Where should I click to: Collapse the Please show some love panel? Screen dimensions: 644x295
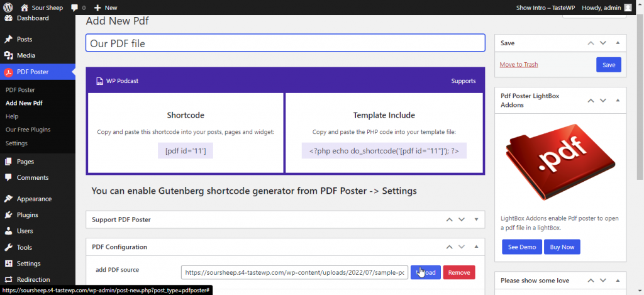(x=618, y=281)
